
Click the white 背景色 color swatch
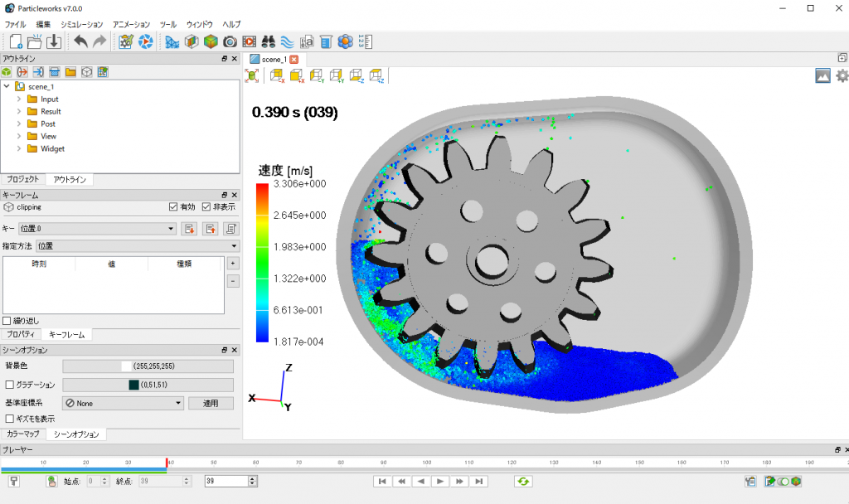[126, 366]
